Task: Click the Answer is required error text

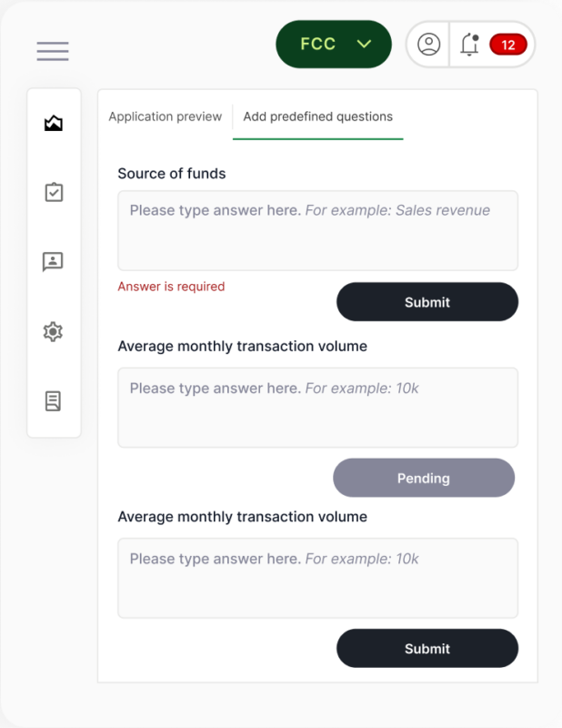Action: tap(171, 287)
